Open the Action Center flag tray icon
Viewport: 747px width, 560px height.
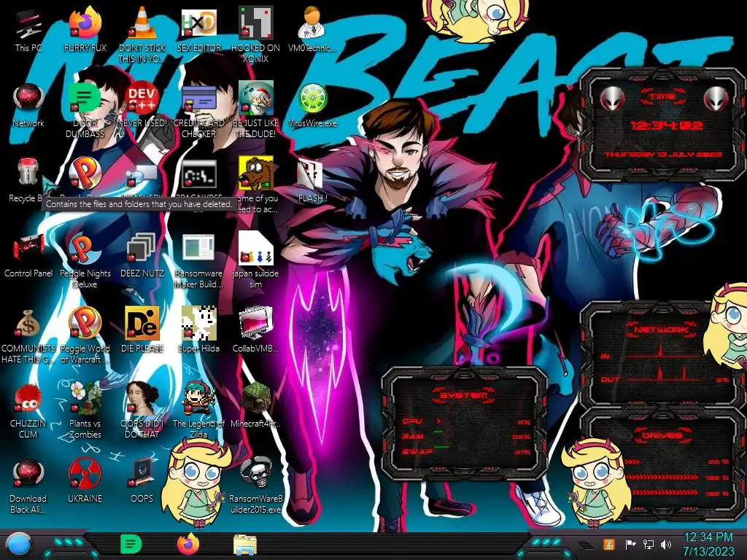pyautogui.click(x=631, y=544)
